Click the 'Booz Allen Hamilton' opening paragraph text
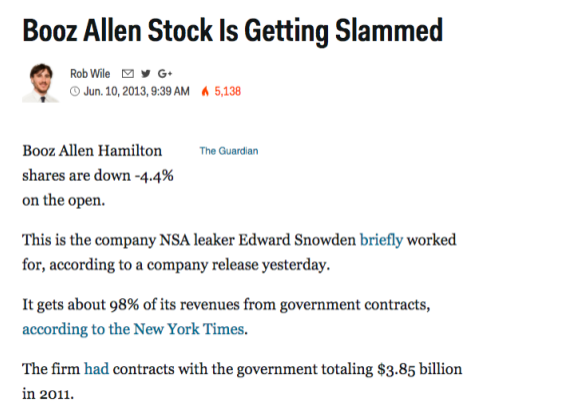 coord(92,151)
